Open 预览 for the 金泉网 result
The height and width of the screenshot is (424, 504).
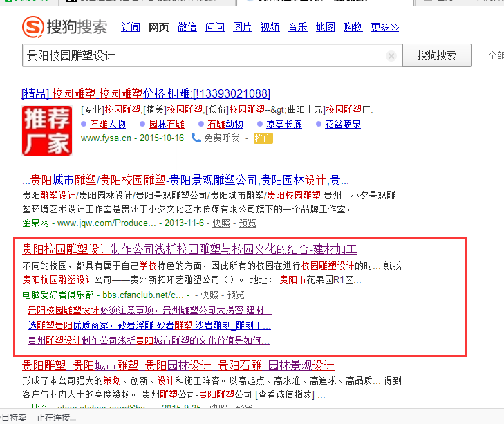click(248, 223)
